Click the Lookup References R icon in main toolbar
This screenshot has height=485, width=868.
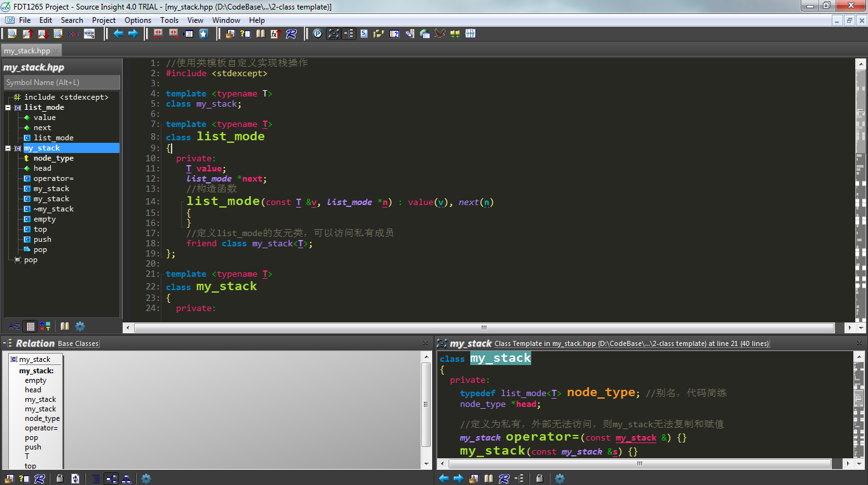coord(291,34)
